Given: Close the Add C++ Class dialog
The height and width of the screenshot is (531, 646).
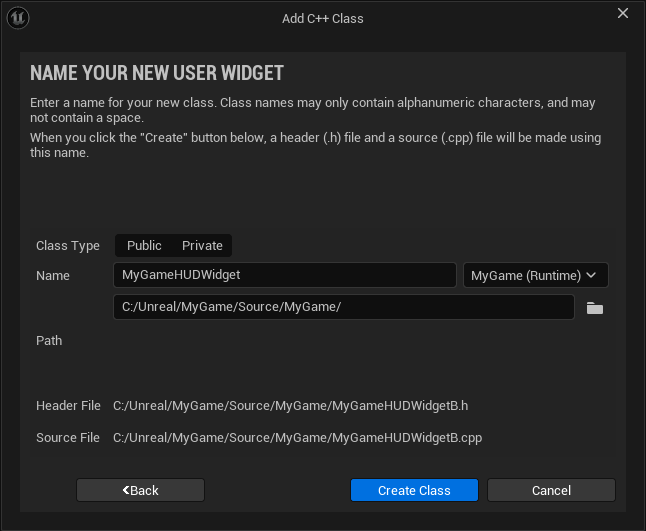Looking at the screenshot, I should 623,14.
